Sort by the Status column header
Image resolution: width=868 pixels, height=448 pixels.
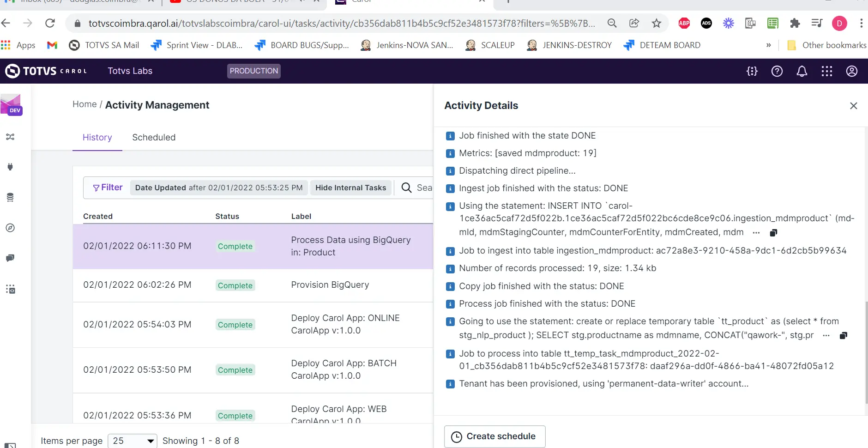(x=227, y=216)
